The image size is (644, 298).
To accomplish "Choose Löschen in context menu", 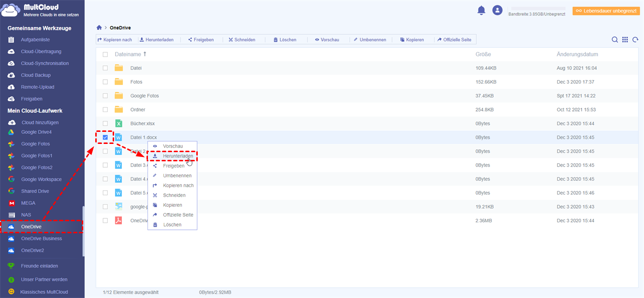I will coord(172,225).
